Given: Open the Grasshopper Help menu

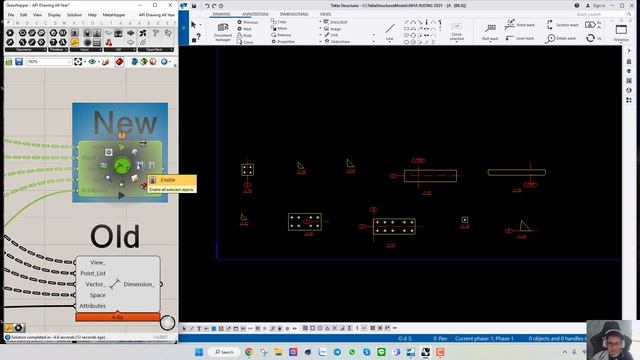Looking at the screenshot, I should point(92,15).
